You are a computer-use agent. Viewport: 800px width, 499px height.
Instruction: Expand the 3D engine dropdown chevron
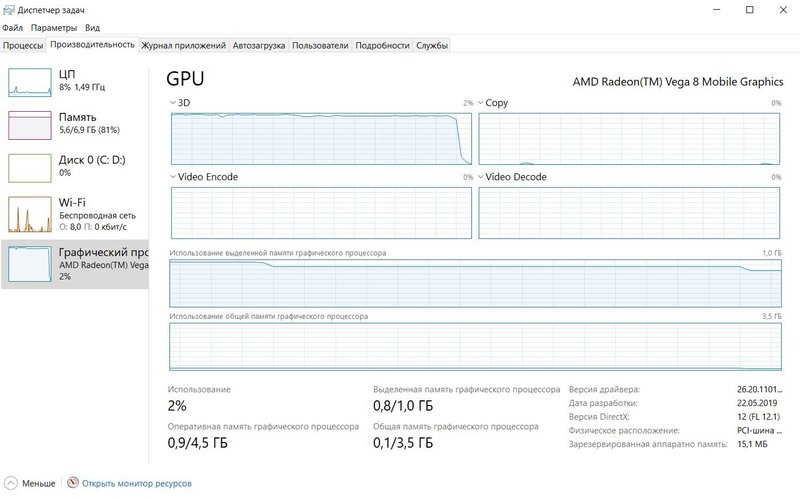(x=173, y=103)
